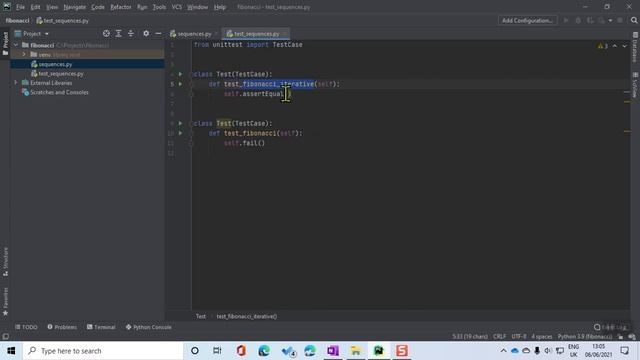Select Scratches and Consoles node
The image size is (640, 360).
point(59,92)
